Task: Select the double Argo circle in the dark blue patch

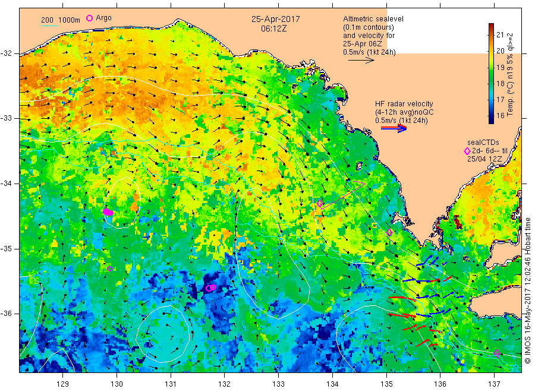Action: tap(211, 288)
